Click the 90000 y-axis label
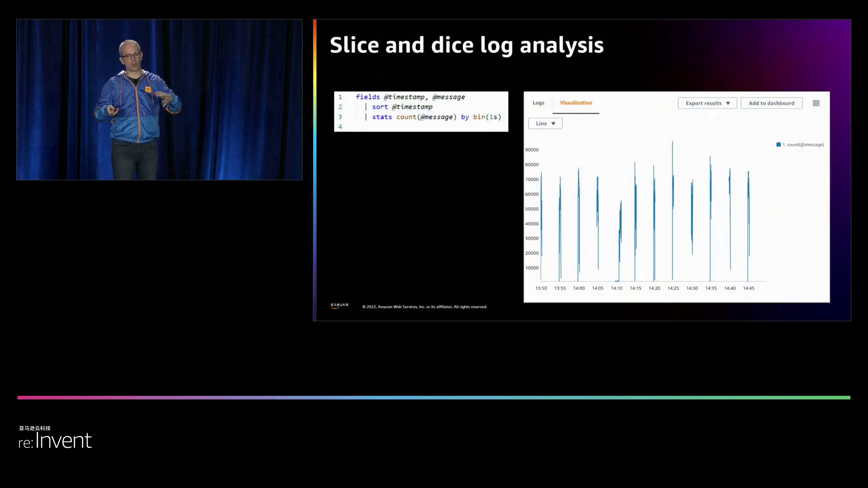 [x=532, y=150]
